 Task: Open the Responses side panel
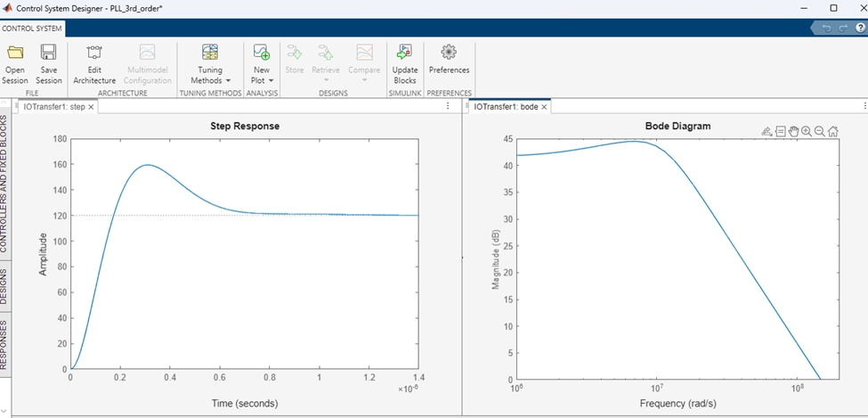coord(4,344)
